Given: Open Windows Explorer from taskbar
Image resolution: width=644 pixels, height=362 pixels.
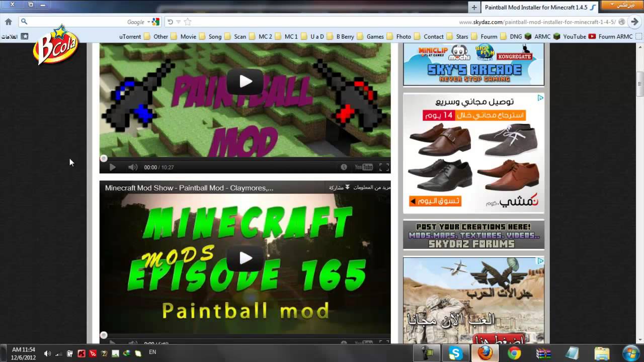Looking at the screenshot, I should (x=601, y=353).
